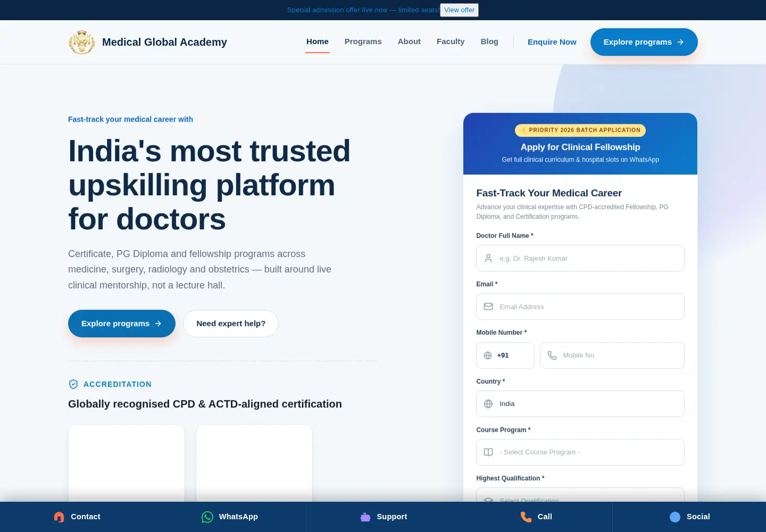The width and height of the screenshot is (766, 532).
Task: Click the hero Explore programs button
Action: 122,323
